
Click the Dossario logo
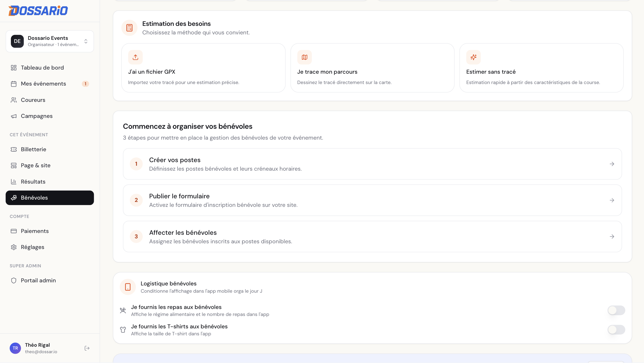[38, 11]
